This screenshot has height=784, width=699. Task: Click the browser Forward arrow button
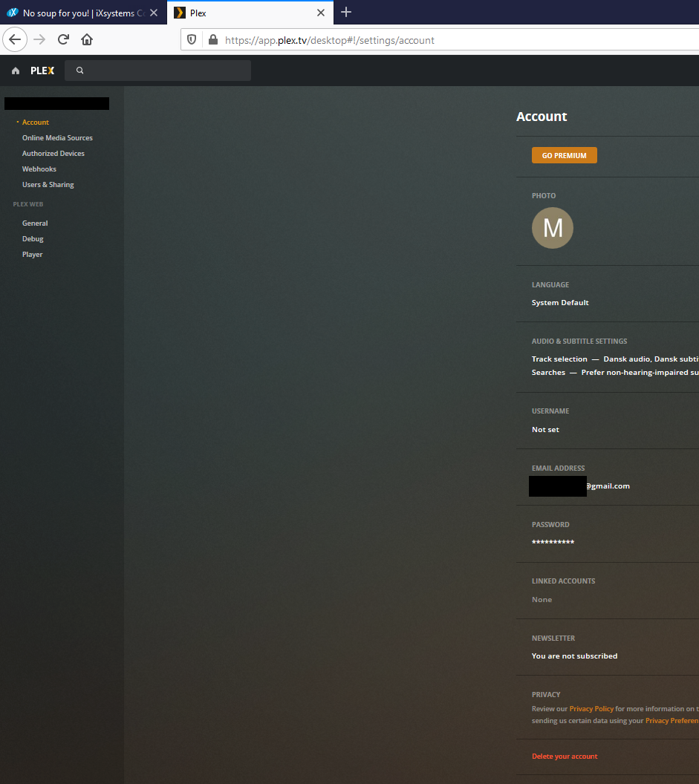pos(39,39)
